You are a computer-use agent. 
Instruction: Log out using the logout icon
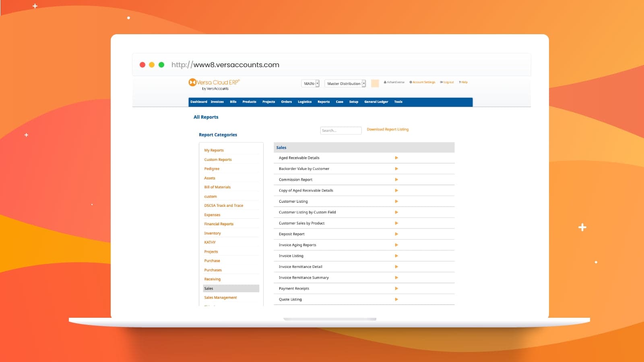442,82
